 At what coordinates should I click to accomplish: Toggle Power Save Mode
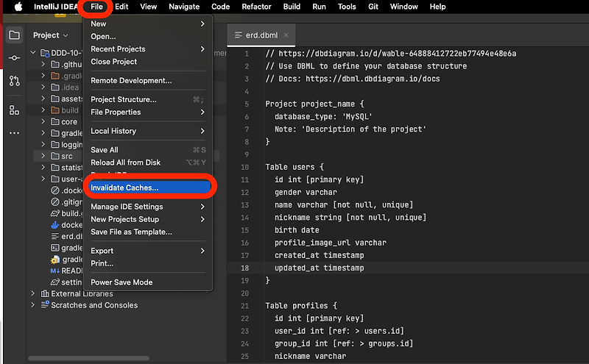point(148,282)
